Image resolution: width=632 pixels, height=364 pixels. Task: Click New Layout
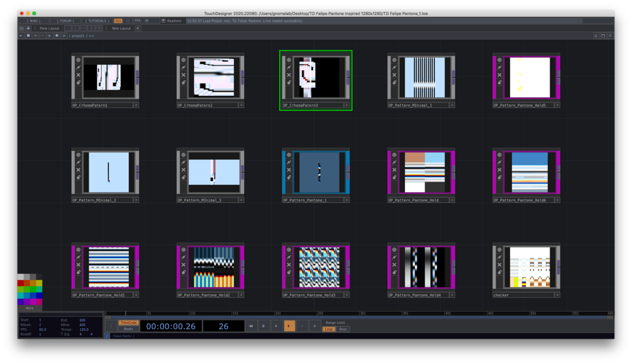click(121, 28)
